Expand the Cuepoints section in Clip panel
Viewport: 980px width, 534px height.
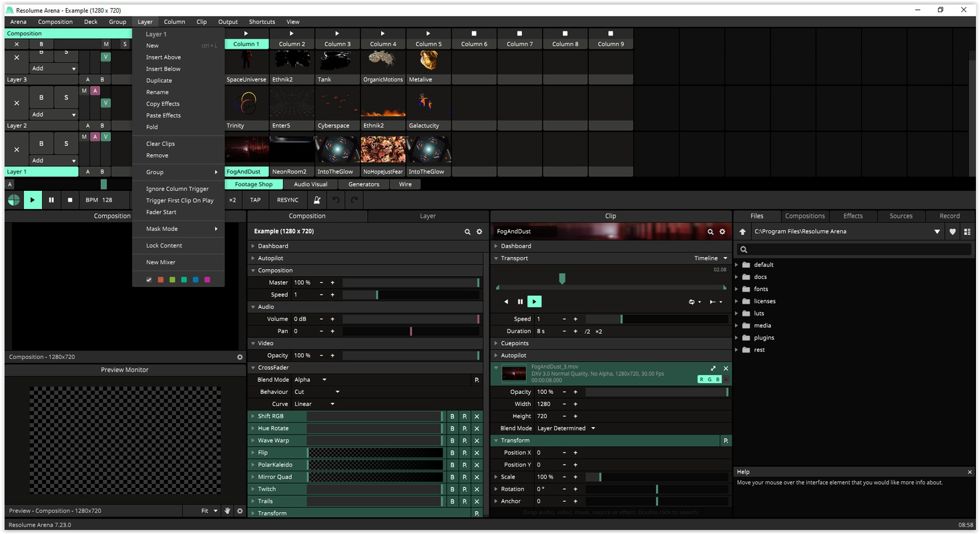coord(496,343)
